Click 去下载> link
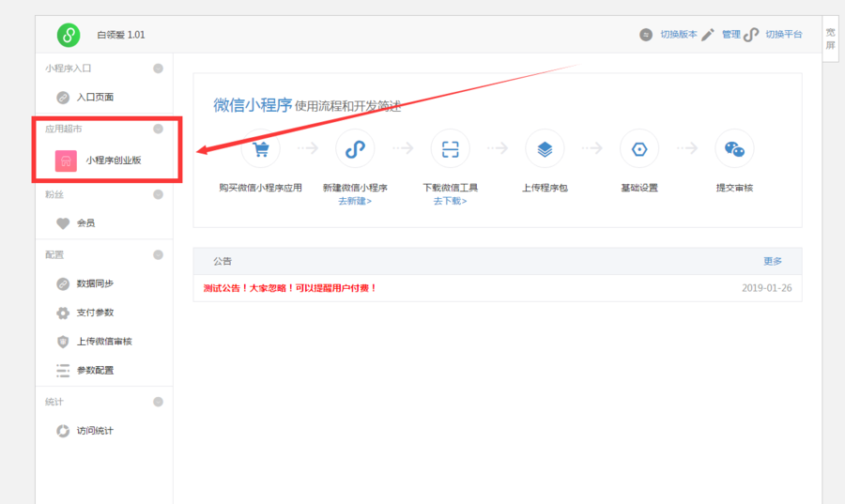The height and width of the screenshot is (504, 845). 450,201
